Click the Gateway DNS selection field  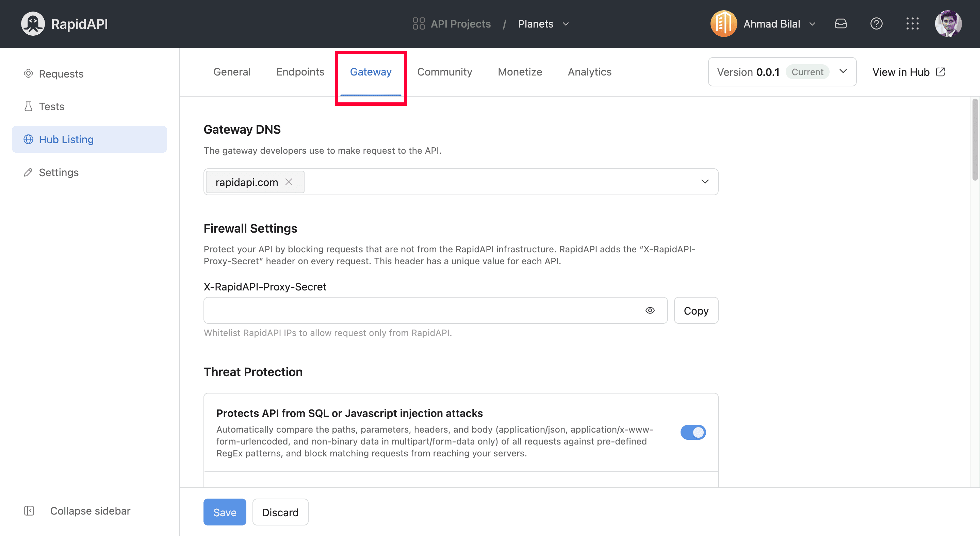(461, 182)
